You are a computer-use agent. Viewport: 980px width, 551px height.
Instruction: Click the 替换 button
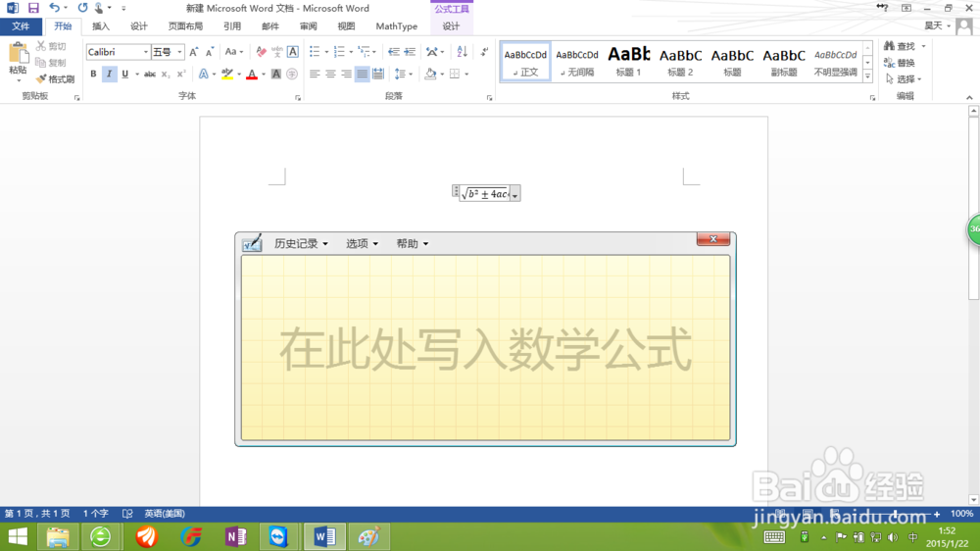pyautogui.click(x=900, y=63)
